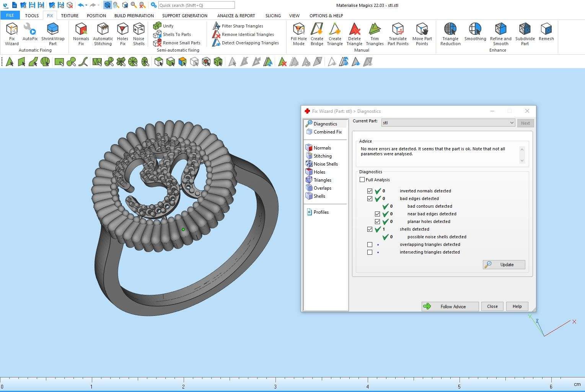Activate Fill Hole Mode
The image size is (585, 392).
pos(298,34)
